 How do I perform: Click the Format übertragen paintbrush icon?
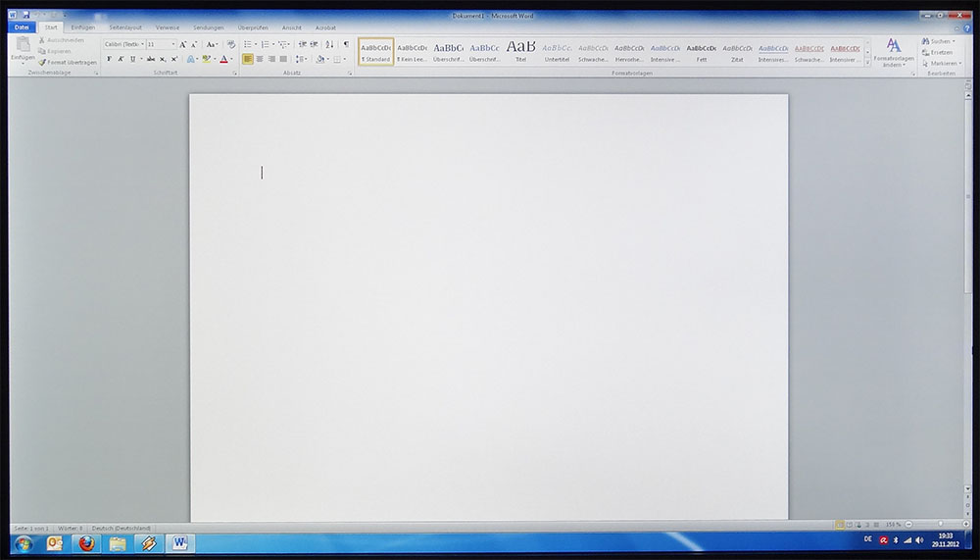point(42,62)
